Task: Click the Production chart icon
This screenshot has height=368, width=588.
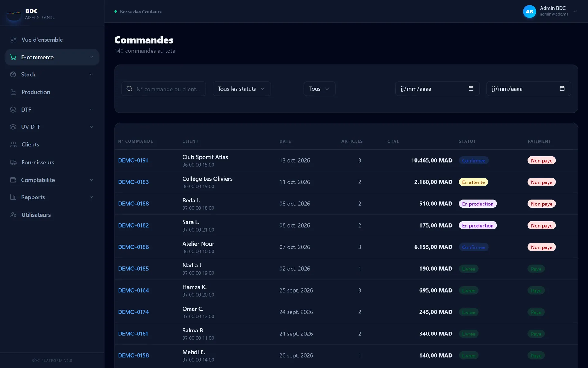Action: tap(13, 92)
